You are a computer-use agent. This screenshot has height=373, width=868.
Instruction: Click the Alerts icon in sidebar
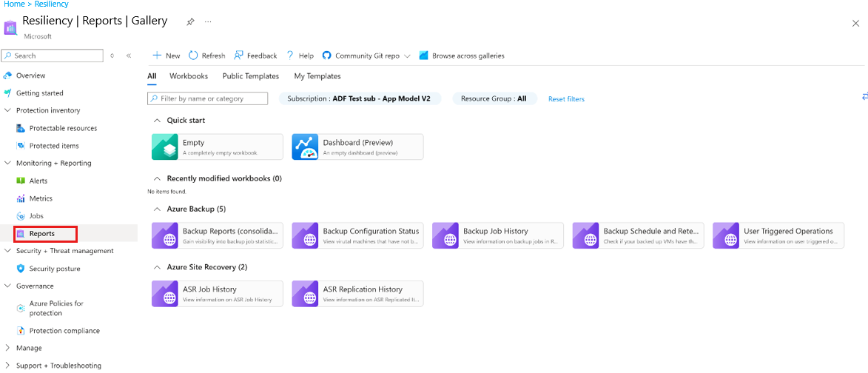[x=21, y=181]
